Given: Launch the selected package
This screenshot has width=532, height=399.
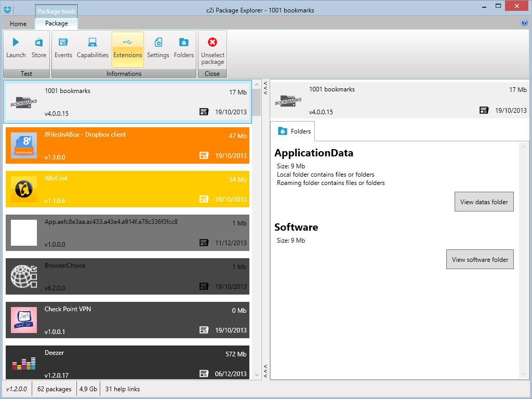Looking at the screenshot, I should click(x=16, y=48).
